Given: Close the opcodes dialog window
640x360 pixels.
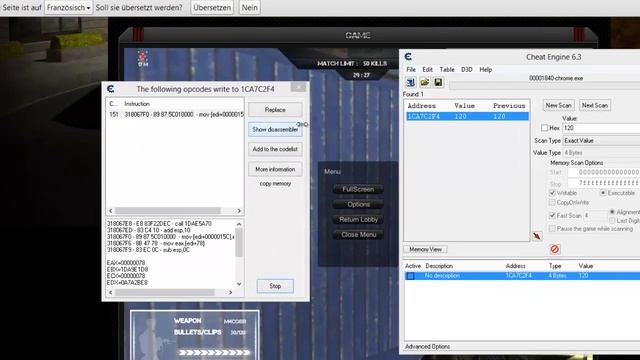Looking at the screenshot, I should [x=298, y=87].
